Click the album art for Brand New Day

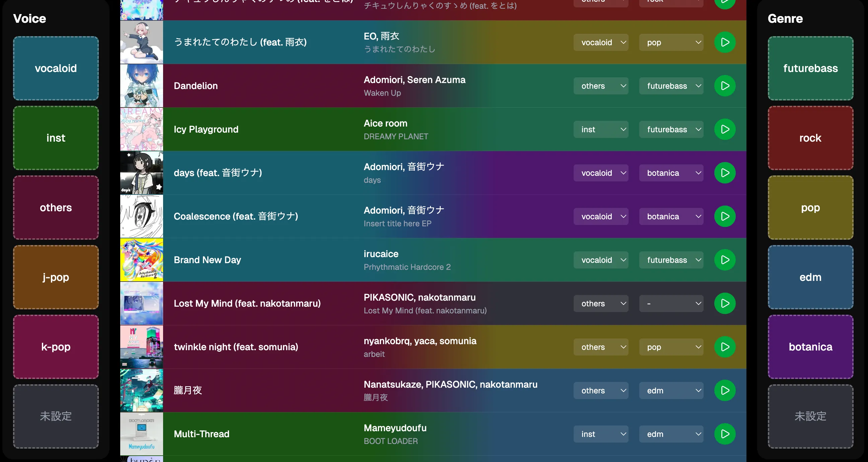click(141, 260)
